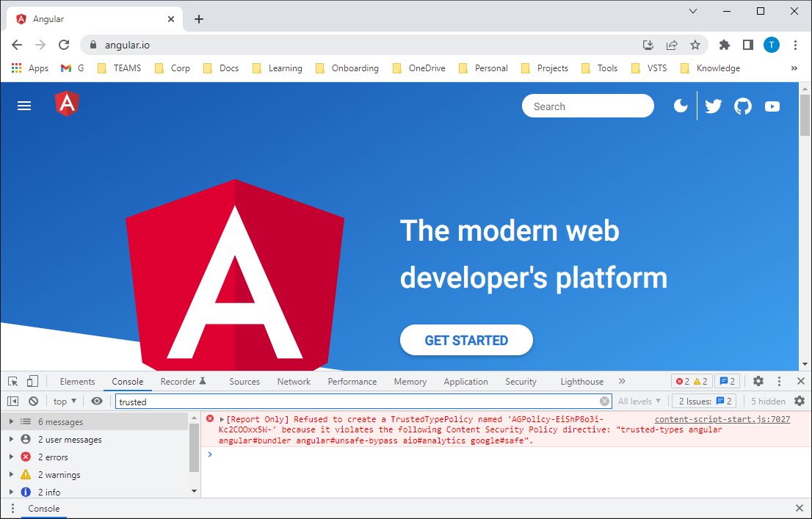Open Chrome's three-dot menu
Screen dimensions: 812x519
coord(795,45)
